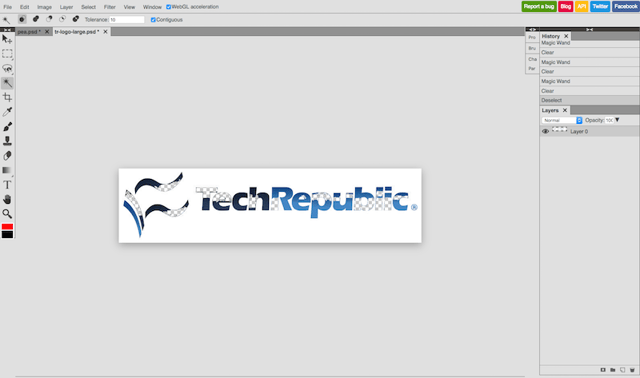
Task: Select the Magic Wand tool in toolbox
Action: [7, 83]
